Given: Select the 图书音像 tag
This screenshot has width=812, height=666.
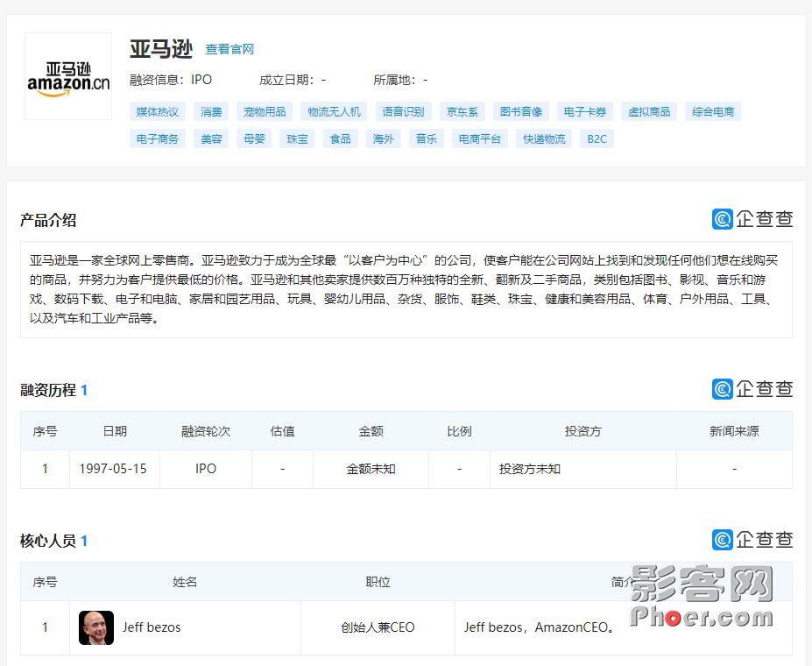Looking at the screenshot, I should 521,111.
